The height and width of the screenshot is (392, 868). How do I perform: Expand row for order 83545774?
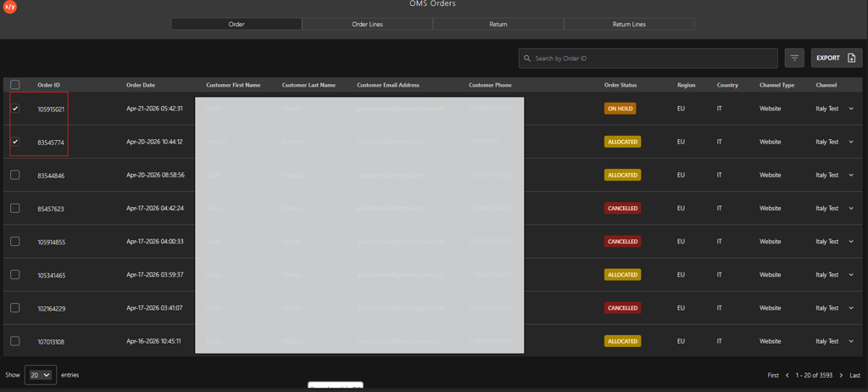tap(851, 142)
